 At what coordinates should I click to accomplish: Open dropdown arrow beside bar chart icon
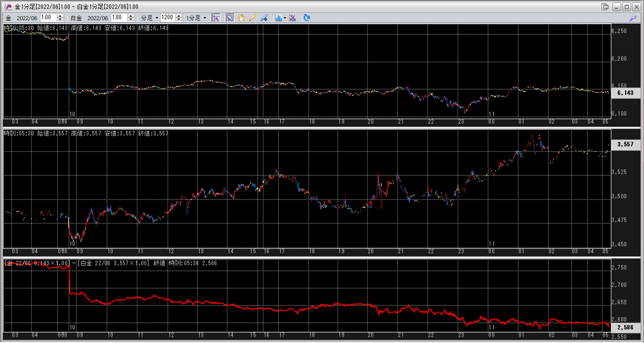tap(285, 18)
